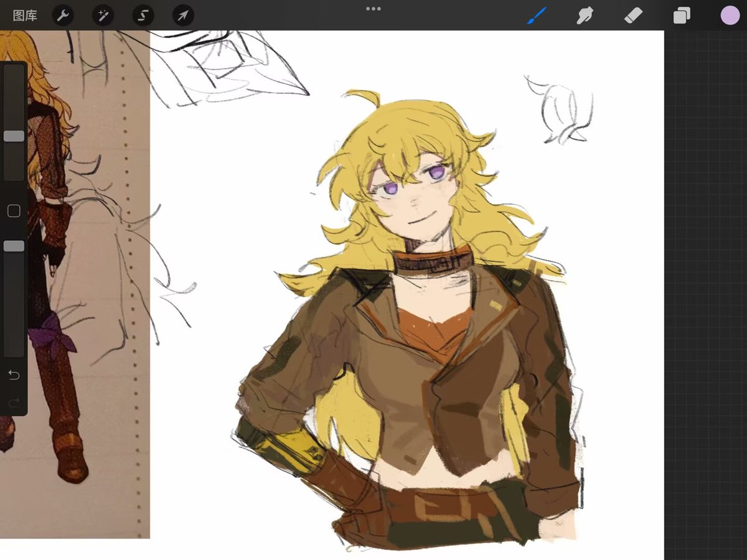This screenshot has width=747, height=560.
Task: Tap the reference image of the character
Action: tap(75, 284)
